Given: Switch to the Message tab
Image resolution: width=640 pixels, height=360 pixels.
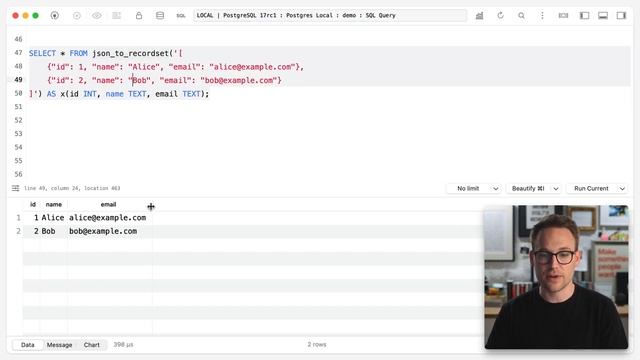Looking at the screenshot, I should 59,345.
